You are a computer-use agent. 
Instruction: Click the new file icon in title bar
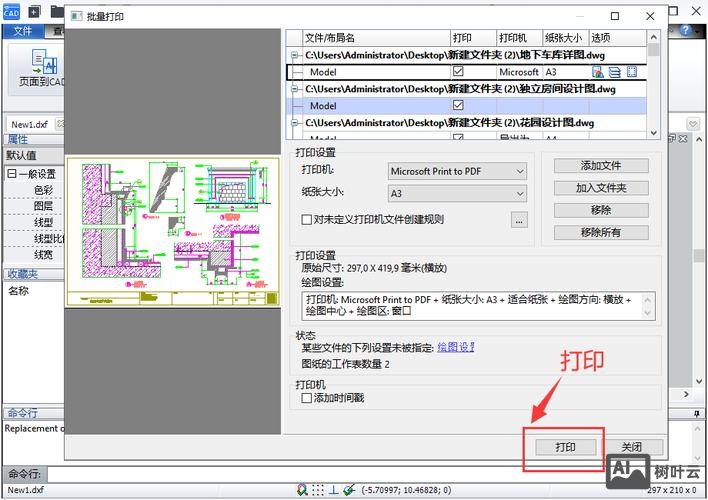coord(33,11)
